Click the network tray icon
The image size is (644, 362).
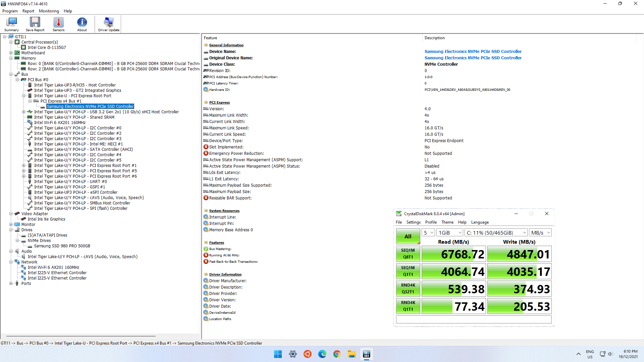click(602, 354)
